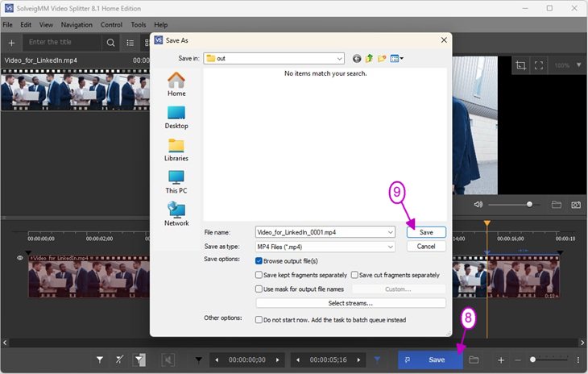
Task: Open Network location in Save As
Action: coord(176,214)
